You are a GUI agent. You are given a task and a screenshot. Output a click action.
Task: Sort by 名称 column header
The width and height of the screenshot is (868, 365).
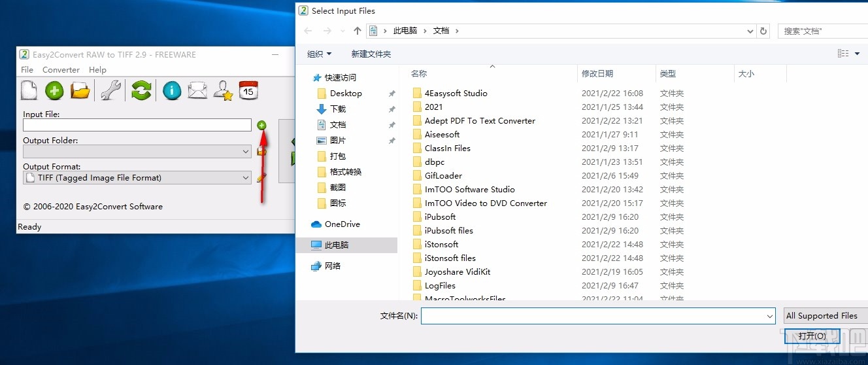click(x=419, y=74)
